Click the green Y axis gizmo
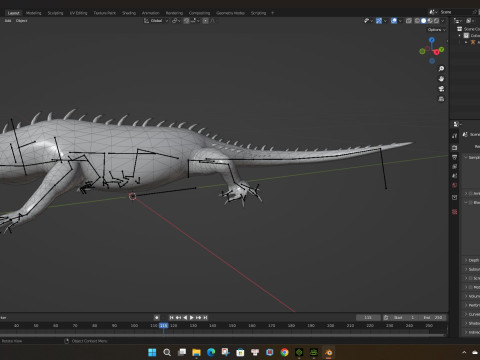 pyautogui.click(x=442, y=50)
